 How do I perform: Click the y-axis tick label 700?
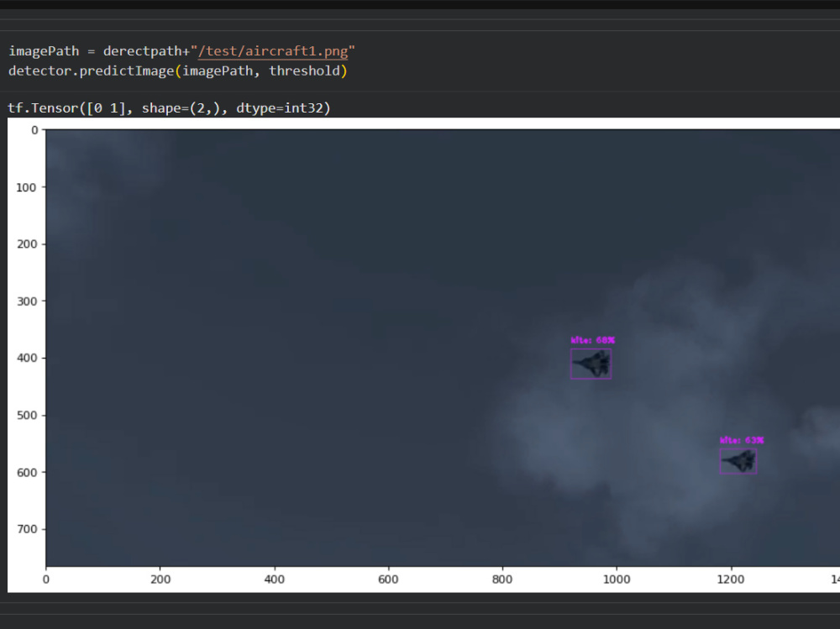27,529
